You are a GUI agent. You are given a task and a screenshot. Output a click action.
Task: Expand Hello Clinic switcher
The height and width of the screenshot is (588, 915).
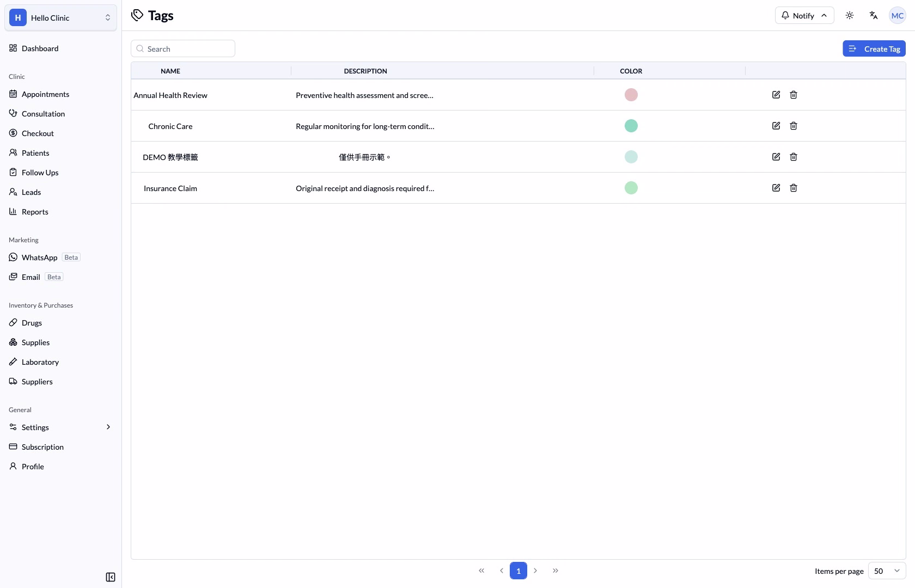coord(61,17)
